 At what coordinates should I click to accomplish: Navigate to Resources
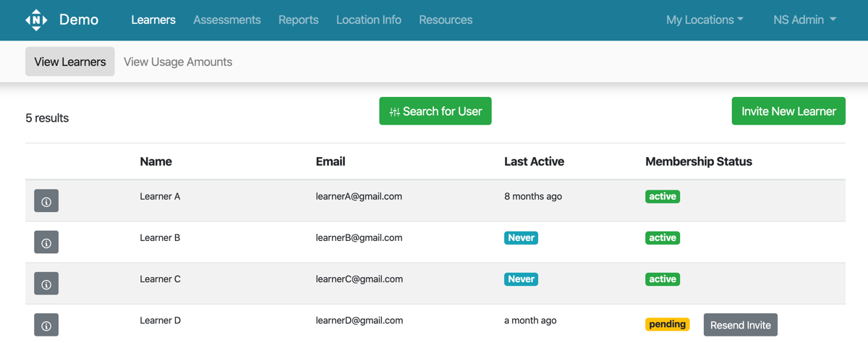click(446, 20)
